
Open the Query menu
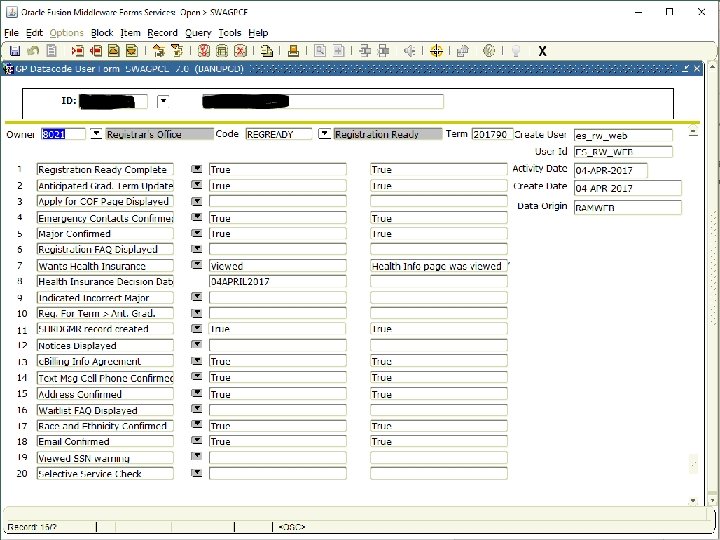198,33
